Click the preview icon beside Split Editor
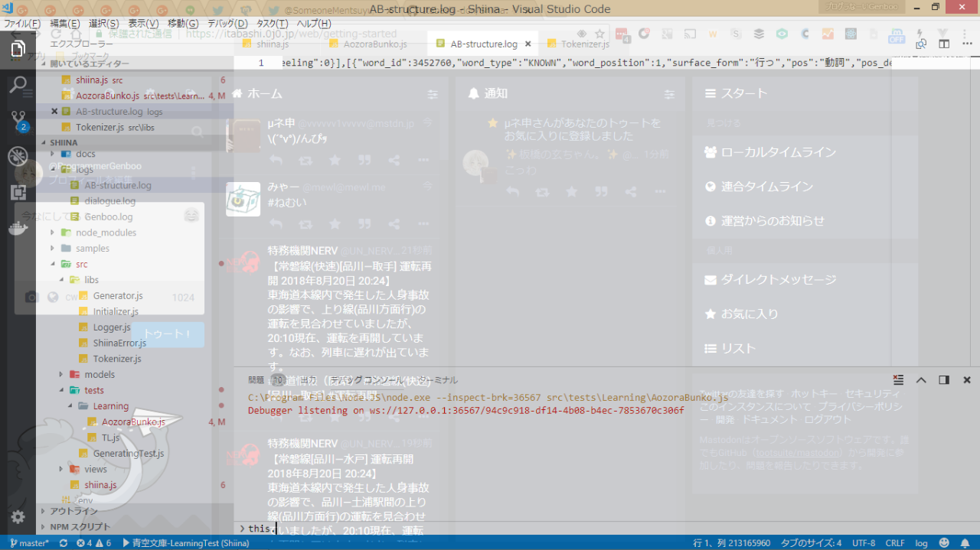This screenshot has height=550, width=980. pyautogui.click(x=922, y=44)
